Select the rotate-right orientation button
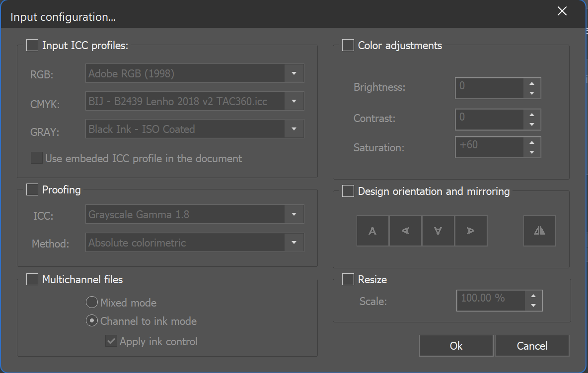The image size is (588, 373). (471, 231)
